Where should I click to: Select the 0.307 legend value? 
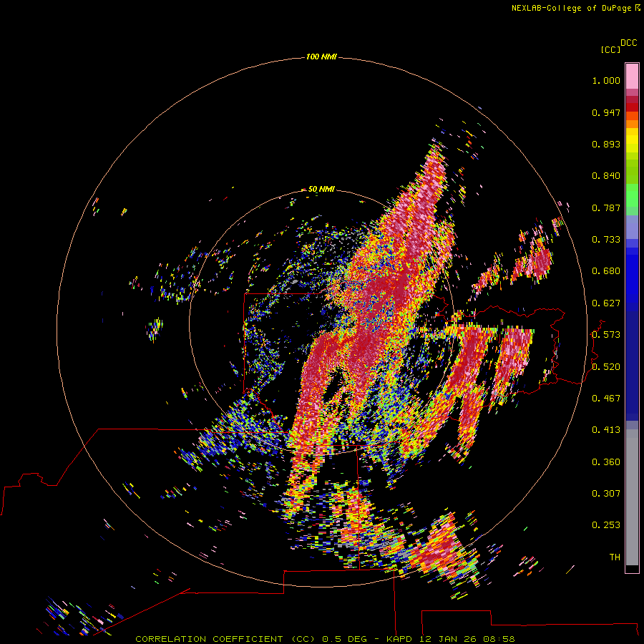pyautogui.click(x=606, y=494)
